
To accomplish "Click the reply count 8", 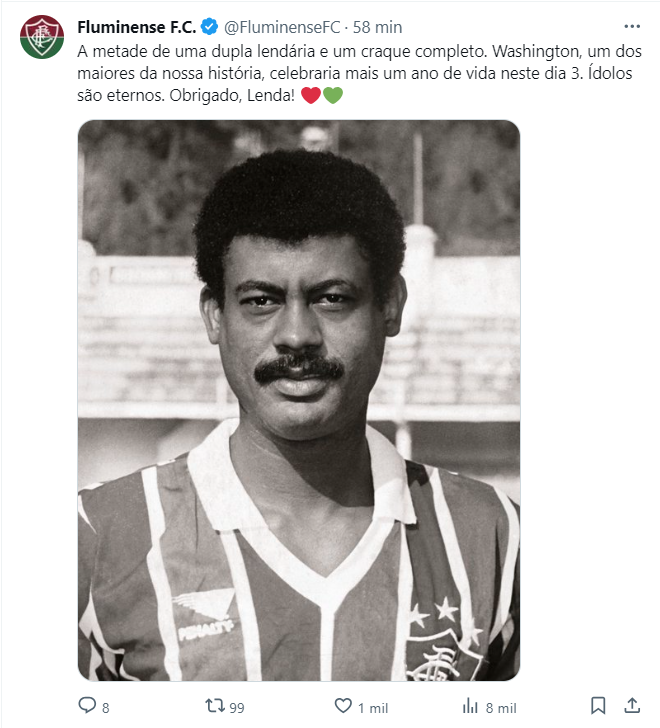I will [x=105, y=708].
